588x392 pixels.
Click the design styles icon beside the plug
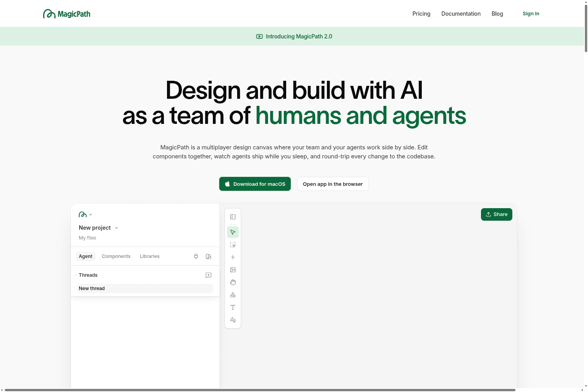click(209, 256)
